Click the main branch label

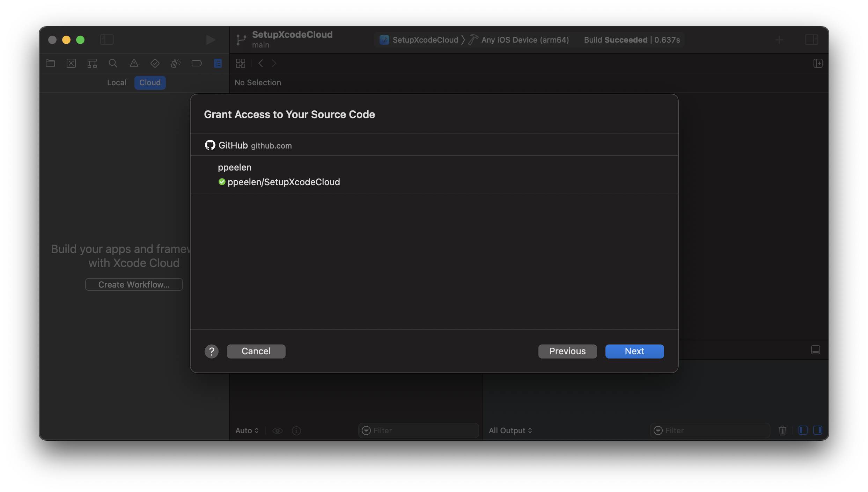(261, 45)
